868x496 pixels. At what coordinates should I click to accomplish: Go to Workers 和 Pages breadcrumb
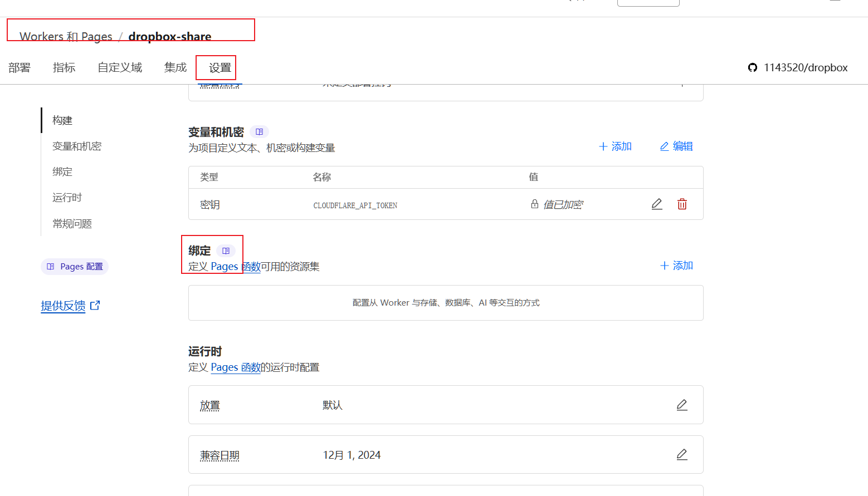66,37
